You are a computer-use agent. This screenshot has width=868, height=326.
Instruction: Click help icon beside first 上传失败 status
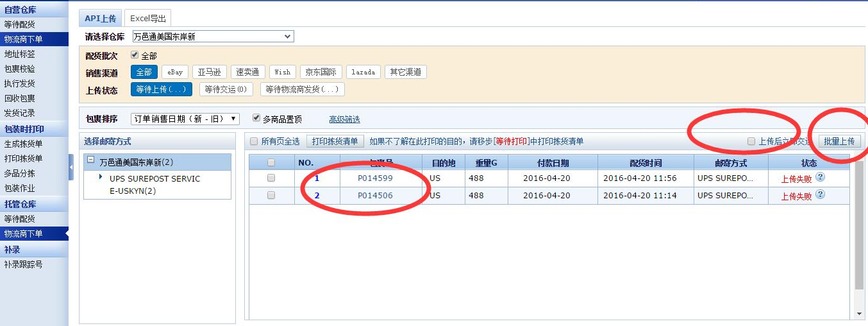click(820, 178)
